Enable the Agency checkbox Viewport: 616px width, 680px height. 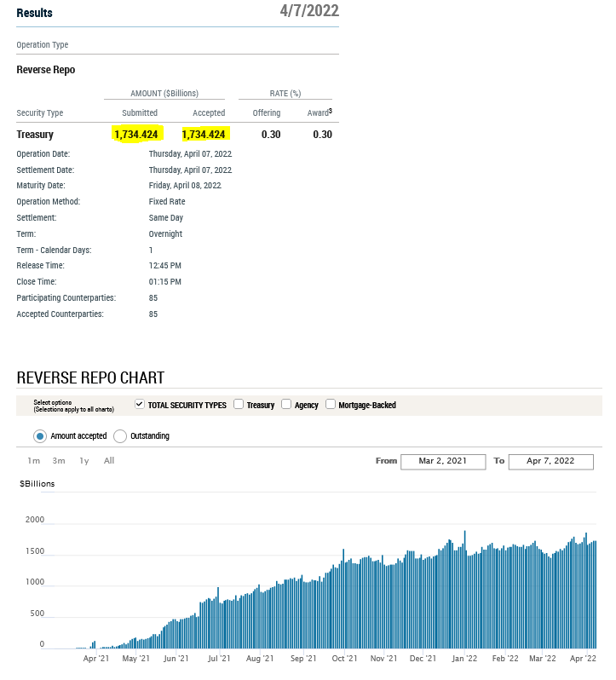pos(286,404)
